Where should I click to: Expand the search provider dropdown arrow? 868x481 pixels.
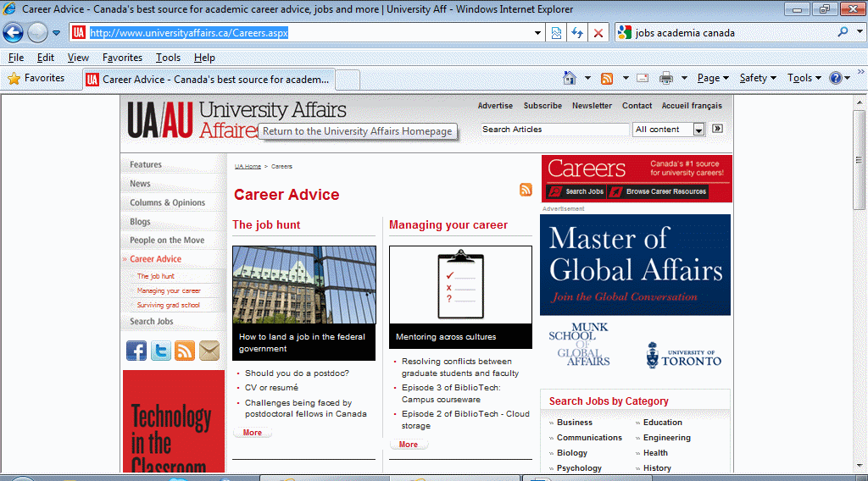click(860, 32)
